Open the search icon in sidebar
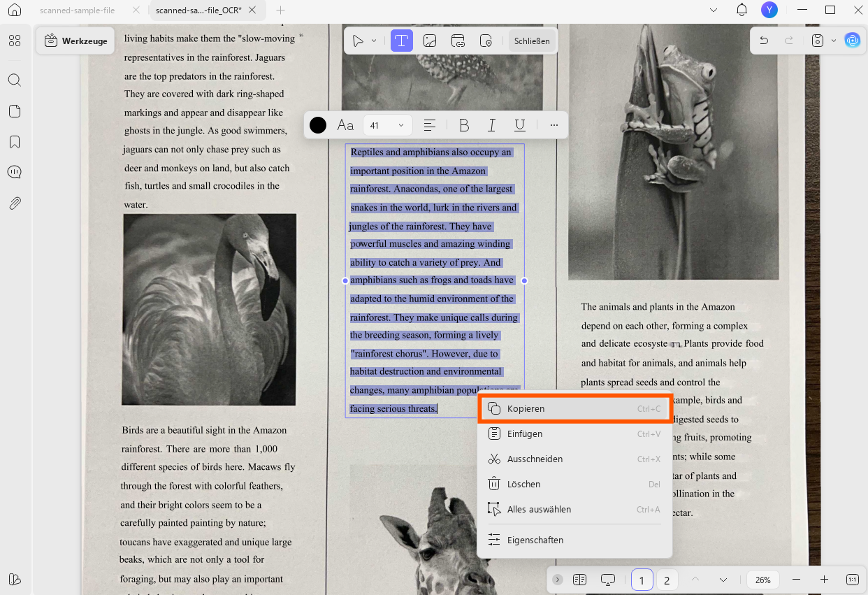 [x=15, y=80]
